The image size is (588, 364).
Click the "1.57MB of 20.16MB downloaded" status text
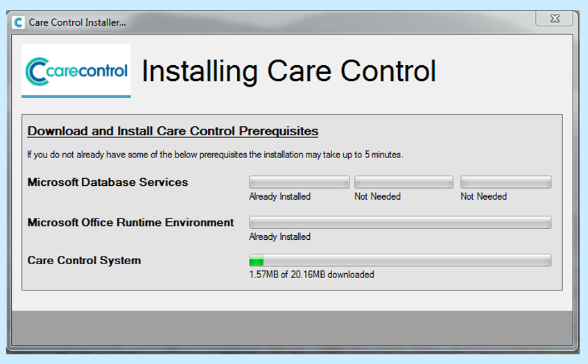point(311,275)
